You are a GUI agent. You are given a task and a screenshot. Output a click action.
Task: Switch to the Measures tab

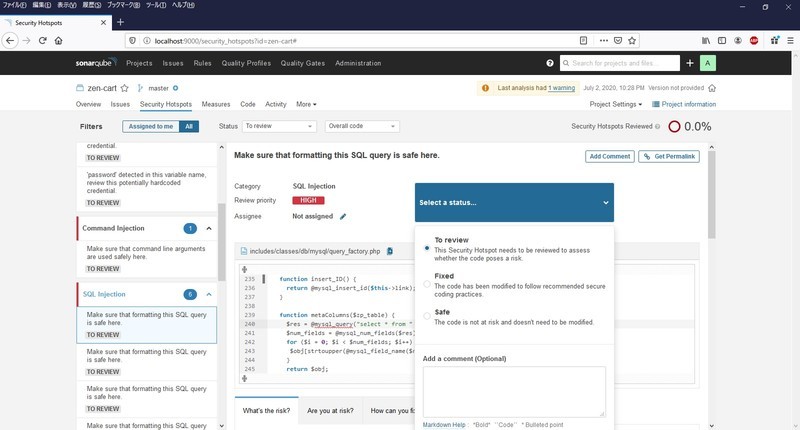point(216,104)
